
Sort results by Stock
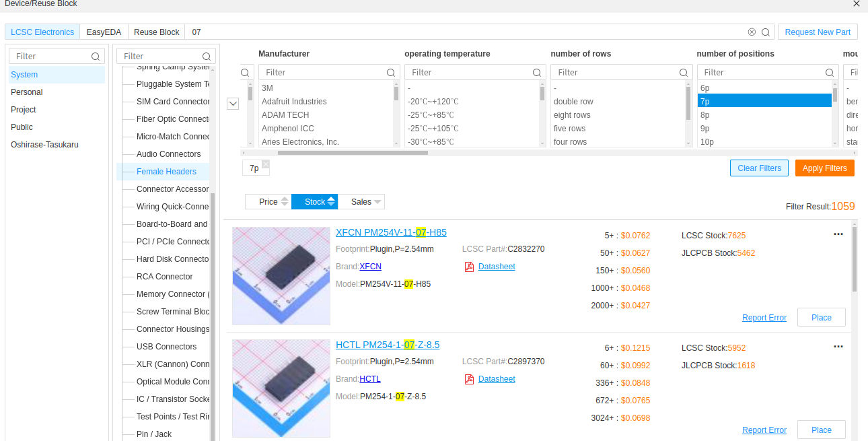315,202
